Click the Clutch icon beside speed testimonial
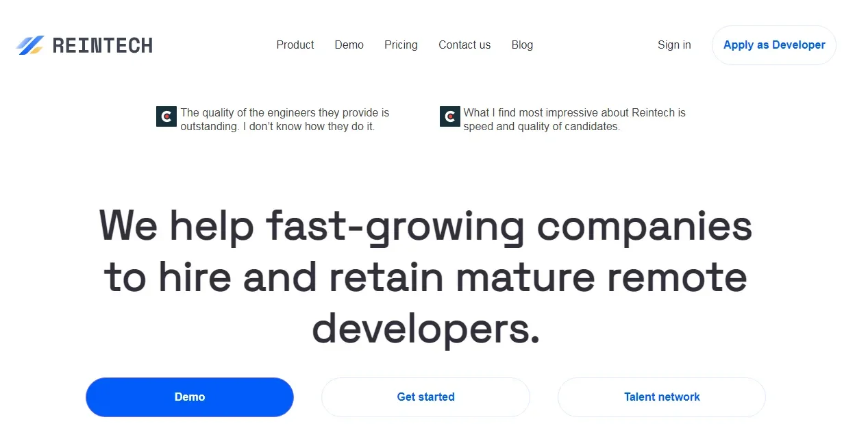 [x=449, y=116]
